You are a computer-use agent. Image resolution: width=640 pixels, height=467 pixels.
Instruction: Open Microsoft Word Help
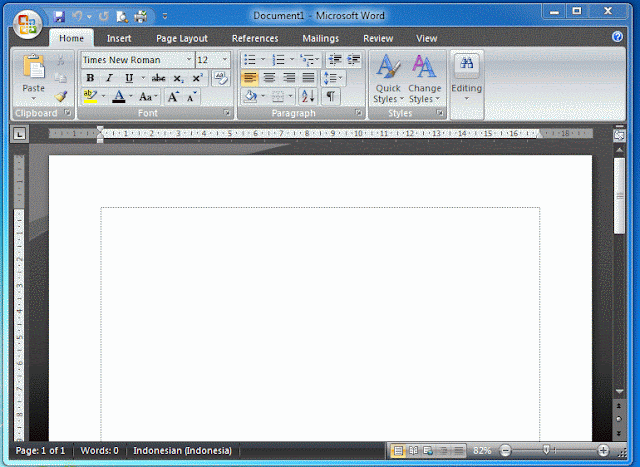(618, 37)
